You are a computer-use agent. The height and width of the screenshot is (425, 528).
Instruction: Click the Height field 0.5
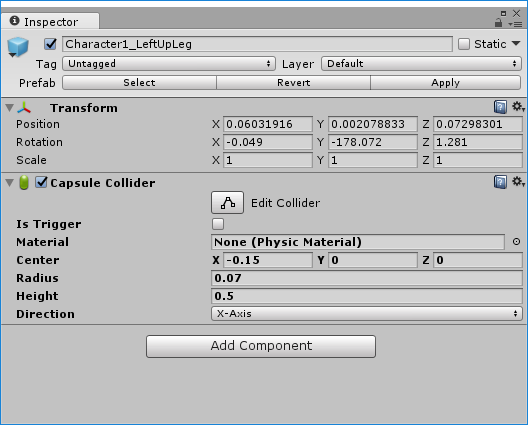[367, 296]
